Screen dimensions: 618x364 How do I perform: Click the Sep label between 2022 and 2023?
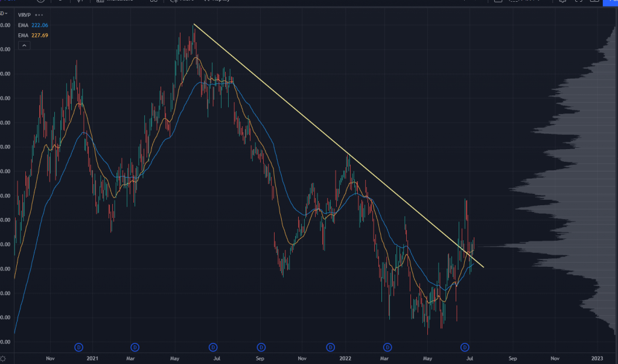coord(513,359)
